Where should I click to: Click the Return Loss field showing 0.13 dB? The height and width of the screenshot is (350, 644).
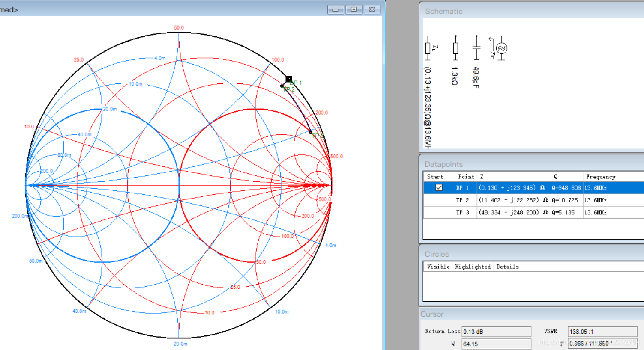pyautogui.click(x=496, y=332)
